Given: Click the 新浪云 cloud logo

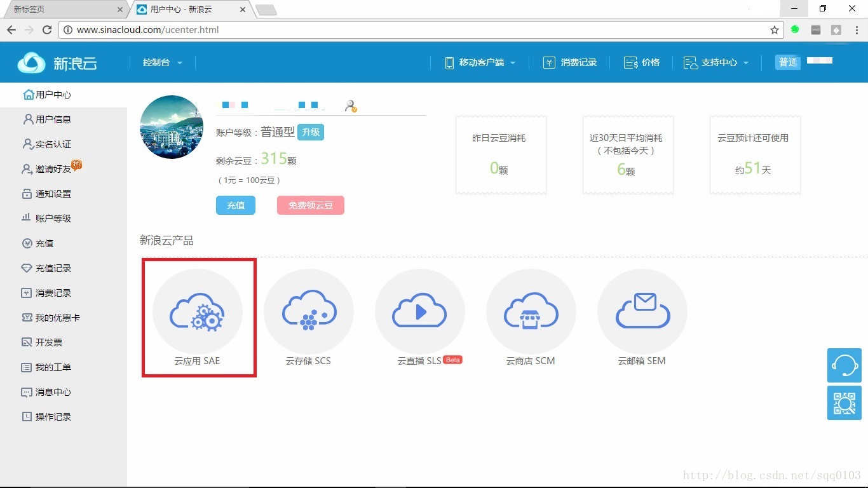Looking at the screenshot, I should tap(57, 63).
